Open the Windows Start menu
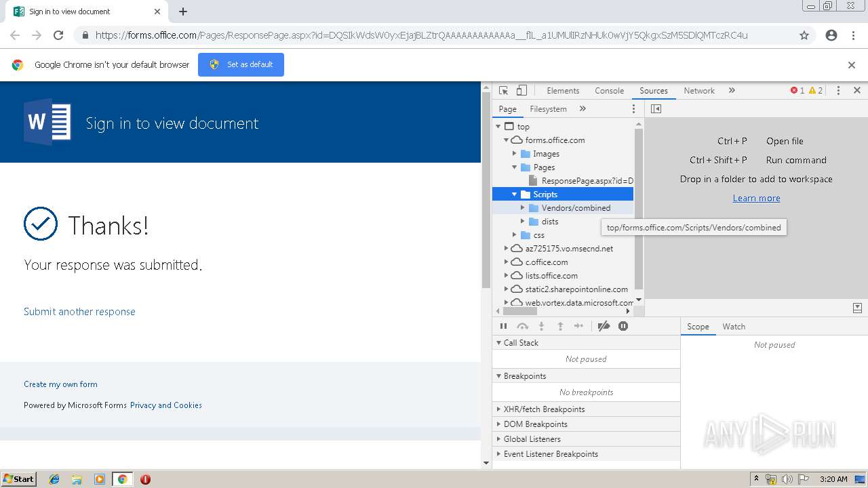This screenshot has width=868, height=488. click(18, 479)
